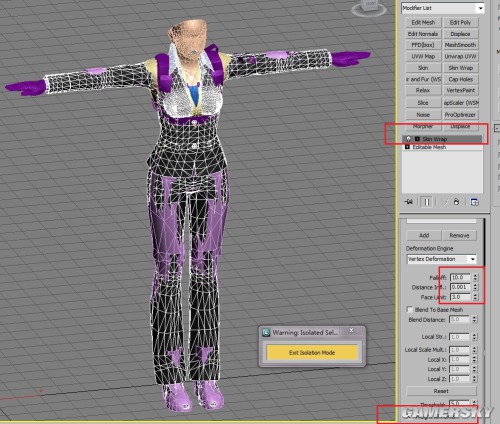Image resolution: width=500 pixels, height=424 pixels.
Task: Click the Face Limit value field
Action: [x=461, y=297]
